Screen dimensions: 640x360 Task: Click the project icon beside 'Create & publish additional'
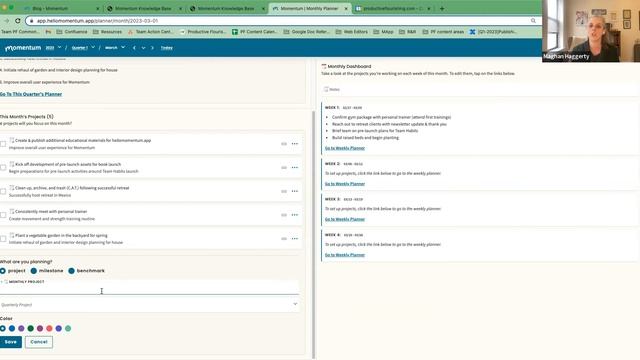(11, 140)
